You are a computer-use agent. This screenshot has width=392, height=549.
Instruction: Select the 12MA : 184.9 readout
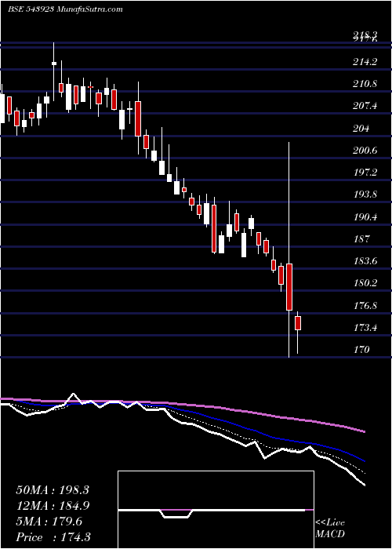click(53, 506)
